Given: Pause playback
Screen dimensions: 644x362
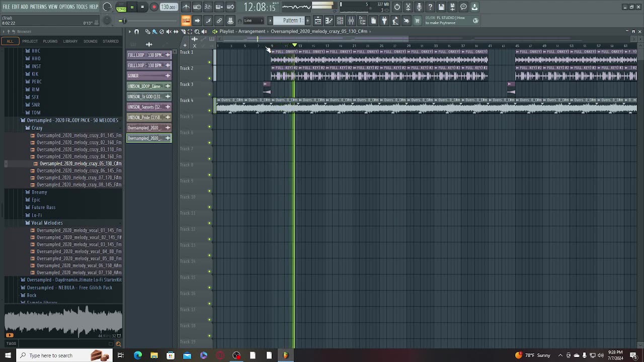Looking at the screenshot, I should [132, 7].
